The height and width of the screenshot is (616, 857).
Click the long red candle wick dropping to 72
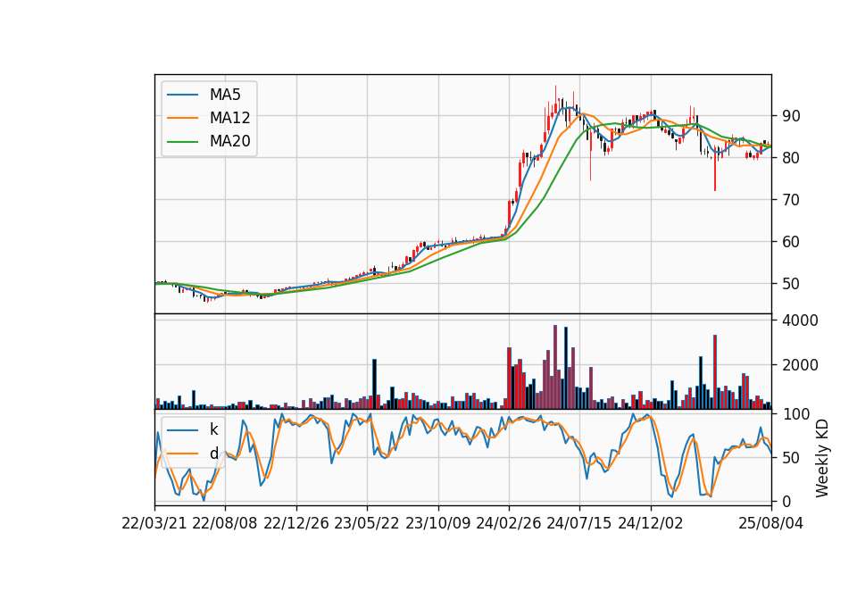coord(715,169)
